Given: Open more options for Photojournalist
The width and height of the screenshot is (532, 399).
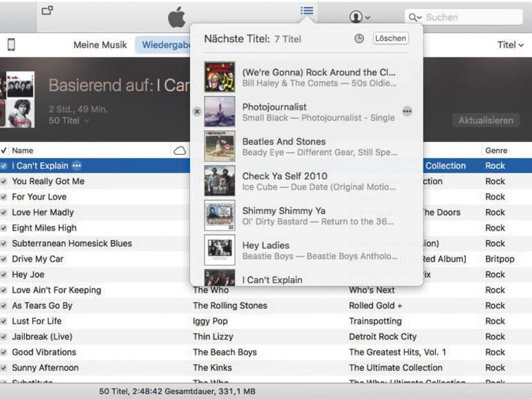Looking at the screenshot, I should point(407,111).
